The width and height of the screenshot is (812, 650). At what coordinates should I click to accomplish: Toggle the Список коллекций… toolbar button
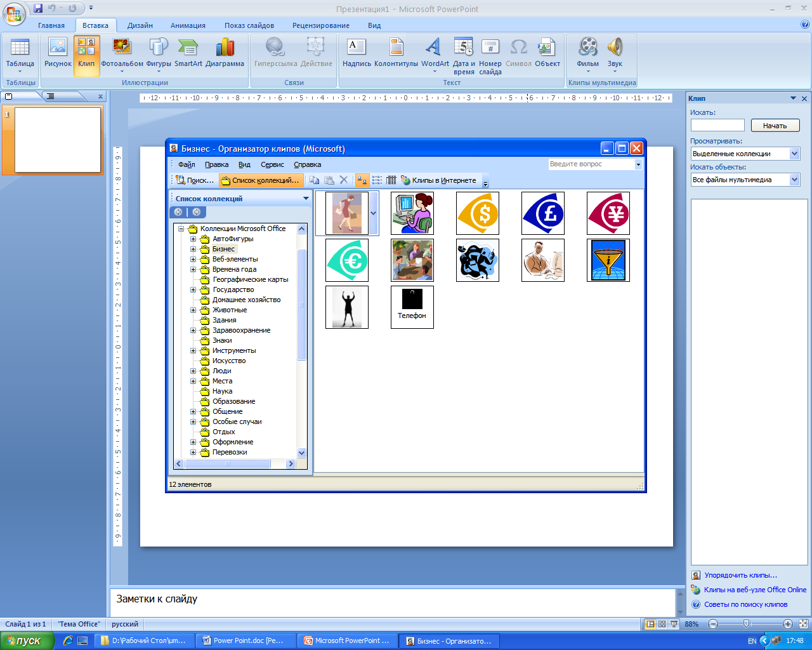pyautogui.click(x=261, y=180)
